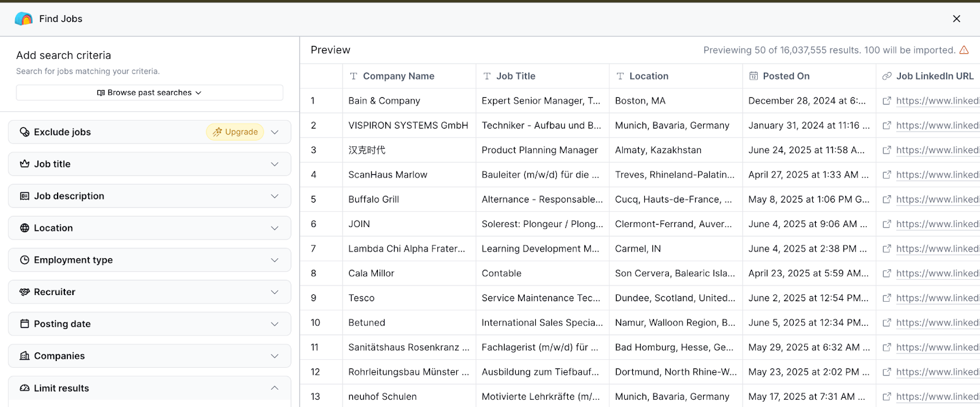Image resolution: width=980 pixels, height=407 pixels.
Task: Click the Carmel, IN location cell
Action: [676, 248]
